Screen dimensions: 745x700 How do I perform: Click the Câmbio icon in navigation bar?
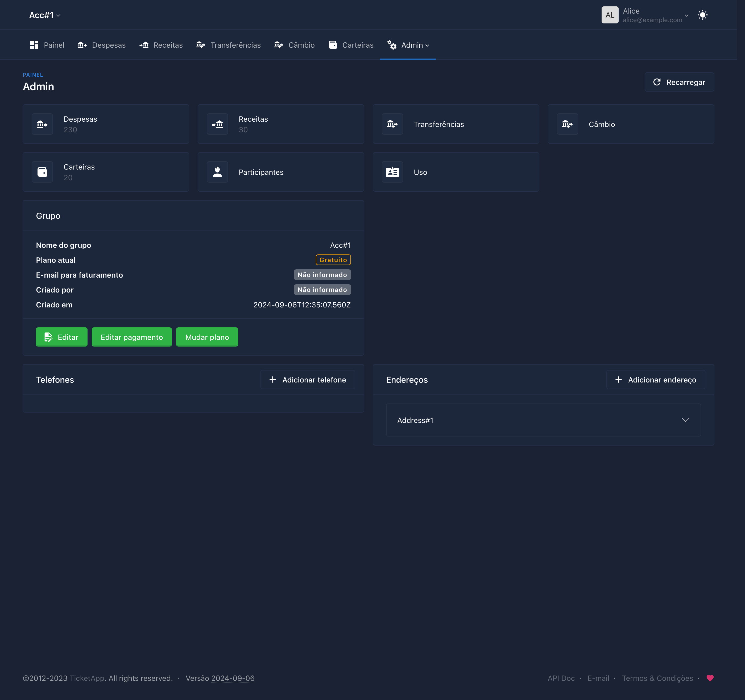click(278, 45)
